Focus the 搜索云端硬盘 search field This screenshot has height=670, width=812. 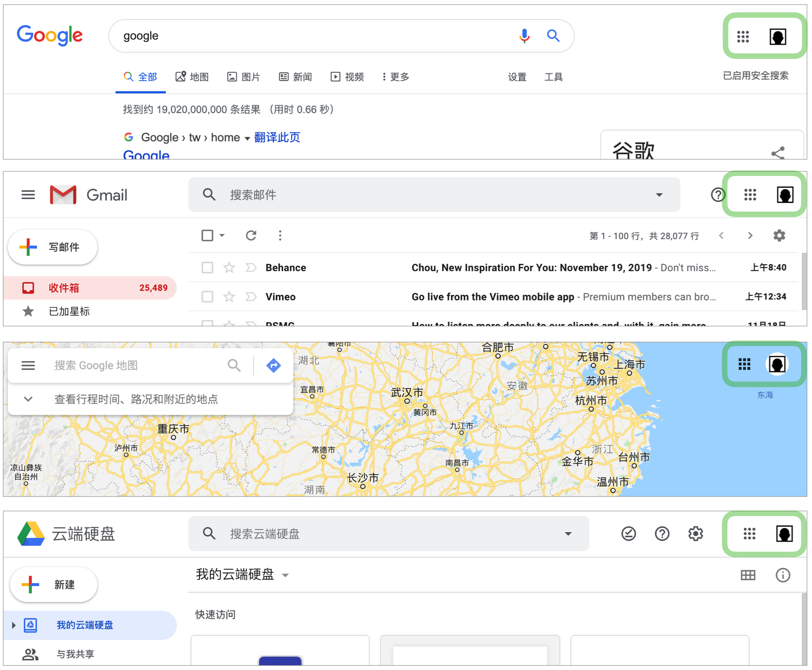[x=389, y=533]
